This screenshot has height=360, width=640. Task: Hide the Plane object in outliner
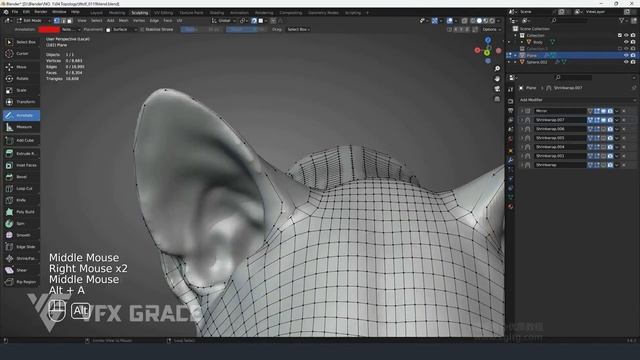626,55
